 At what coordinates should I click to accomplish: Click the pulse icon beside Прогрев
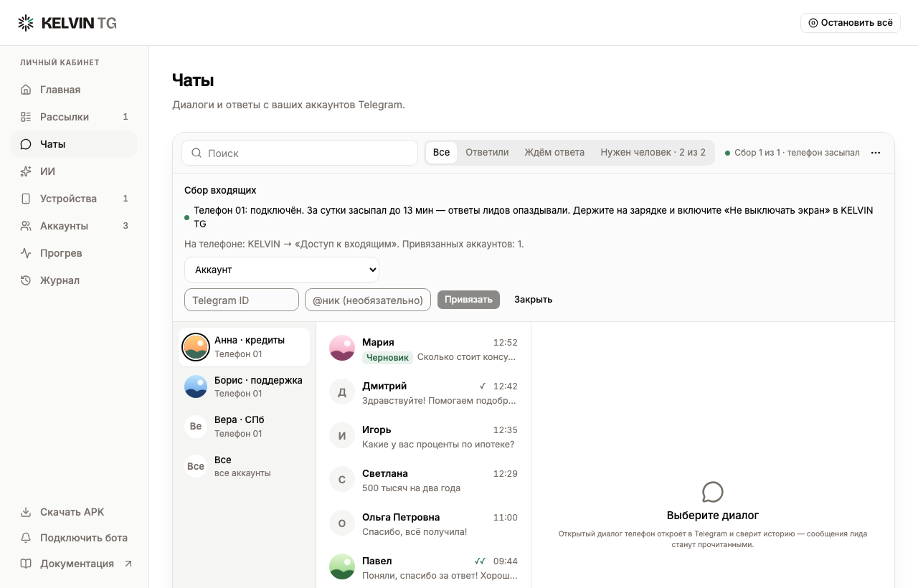pyautogui.click(x=26, y=253)
